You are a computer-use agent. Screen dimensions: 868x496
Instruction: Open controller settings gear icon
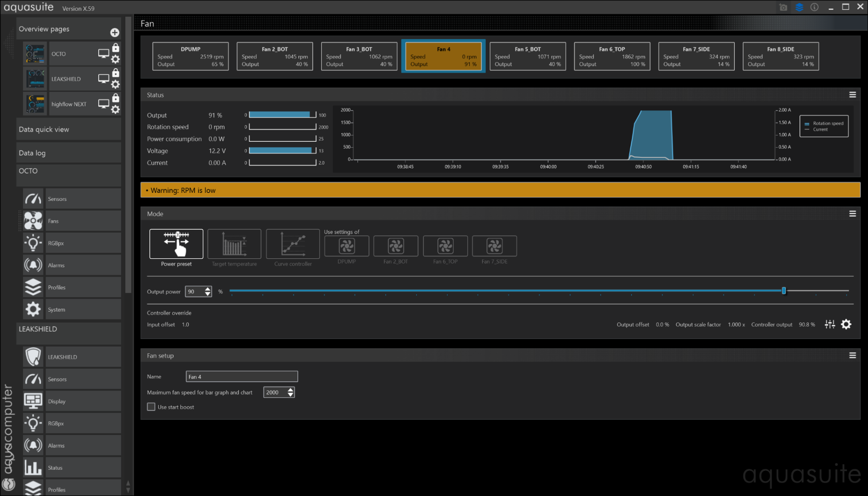846,324
